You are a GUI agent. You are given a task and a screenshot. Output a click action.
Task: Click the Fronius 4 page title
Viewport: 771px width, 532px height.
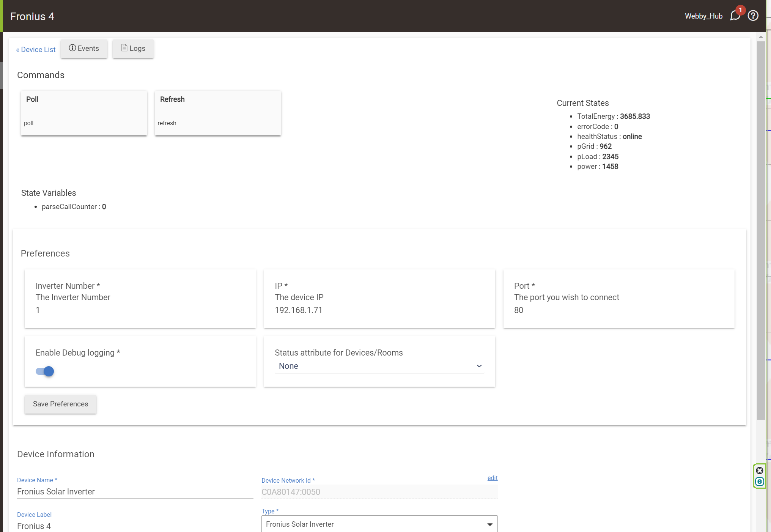click(32, 16)
